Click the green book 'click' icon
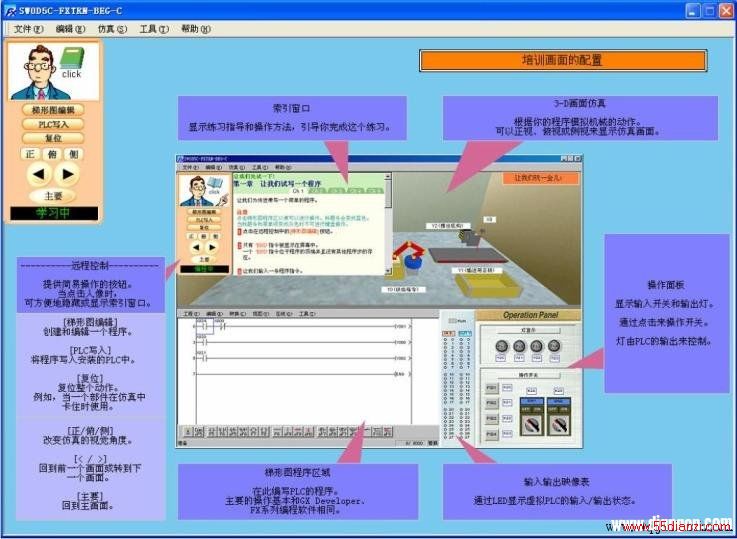Viewport: 737px width, 539px height. coord(72,63)
